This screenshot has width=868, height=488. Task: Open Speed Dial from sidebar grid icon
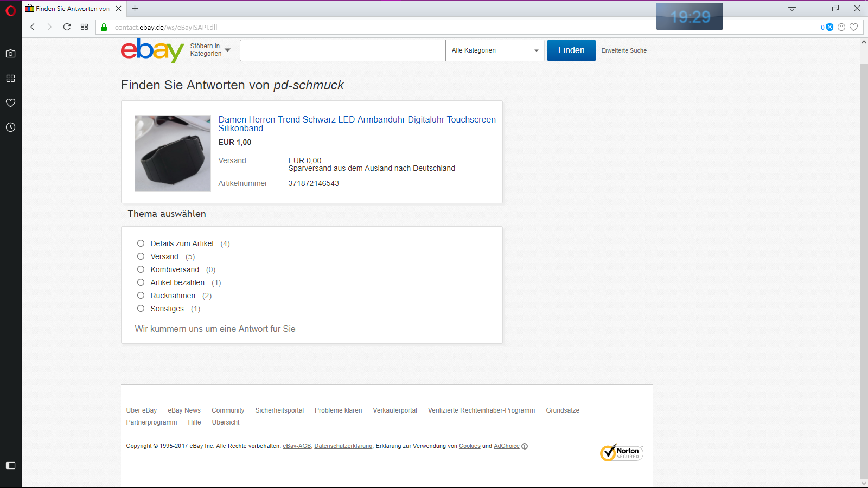(x=10, y=78)
